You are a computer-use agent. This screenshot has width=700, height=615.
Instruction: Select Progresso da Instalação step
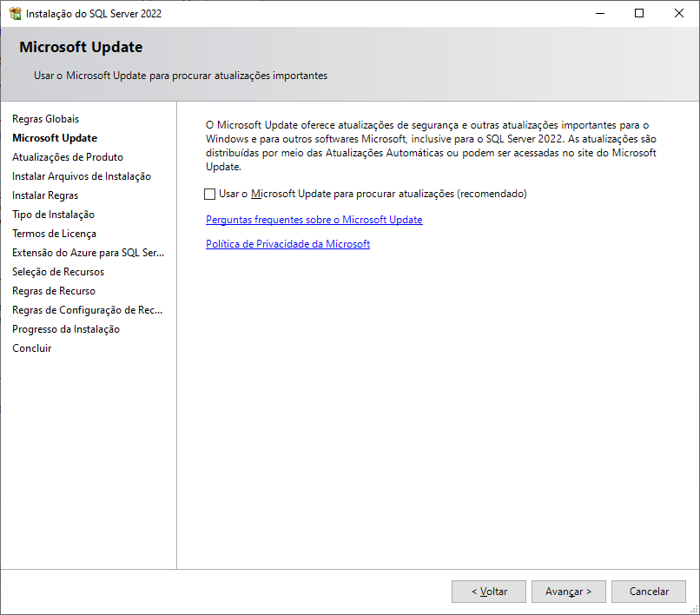tap(66, 329)
